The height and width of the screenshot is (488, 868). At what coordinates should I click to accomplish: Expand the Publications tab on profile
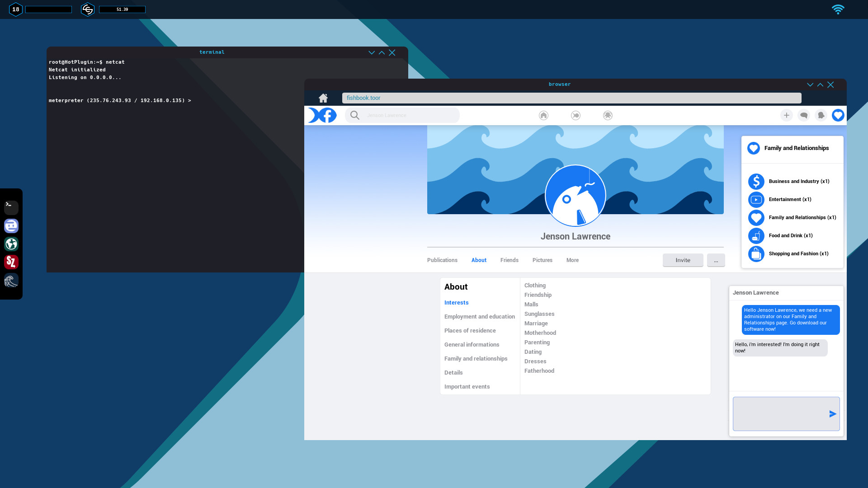pos(442,260)
